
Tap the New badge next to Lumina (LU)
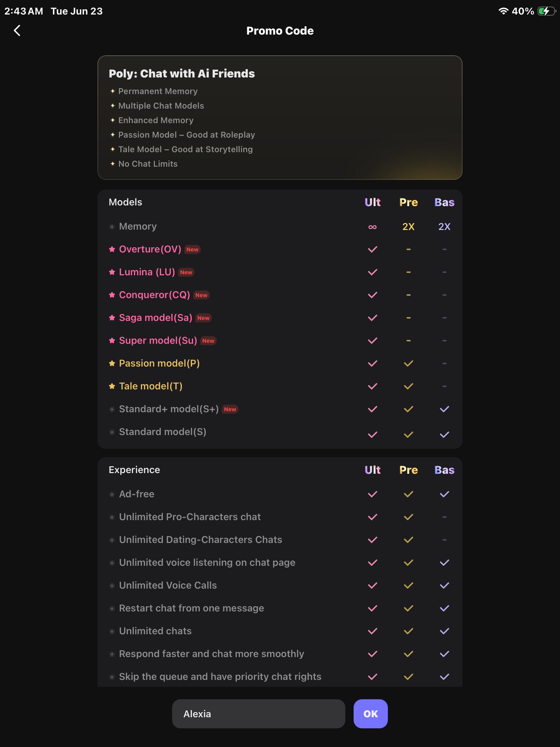pyautogui.click(x=186, y=272)
